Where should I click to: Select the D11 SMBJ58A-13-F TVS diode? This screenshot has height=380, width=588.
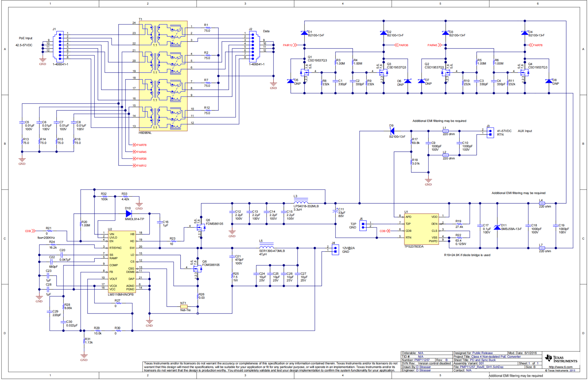coord(497,227)
